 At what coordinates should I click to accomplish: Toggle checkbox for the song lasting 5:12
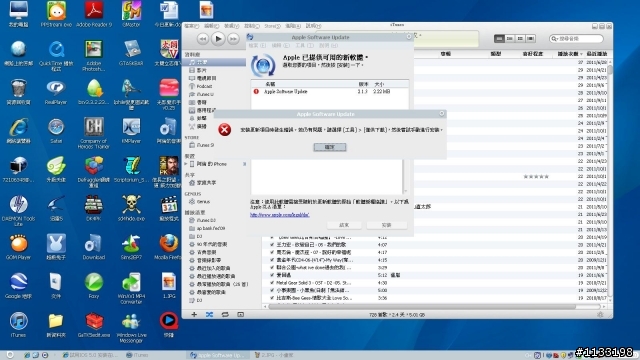coord(272,275)
